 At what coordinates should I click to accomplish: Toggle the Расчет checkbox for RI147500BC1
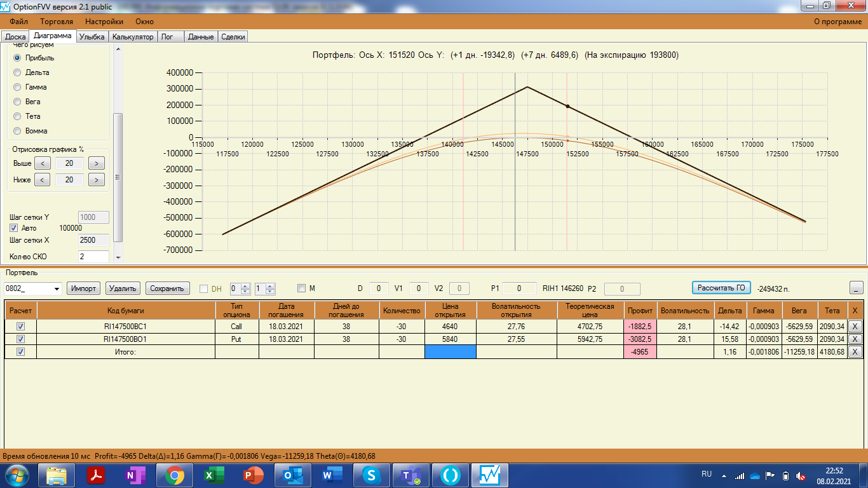coord(20,326)
